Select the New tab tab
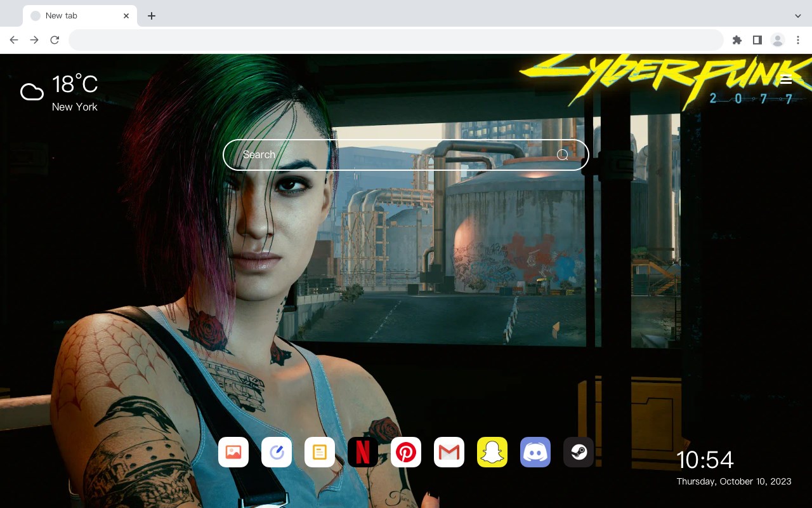Image resolution: width=812 pixels, height=508 pixels. pos(80,16)
